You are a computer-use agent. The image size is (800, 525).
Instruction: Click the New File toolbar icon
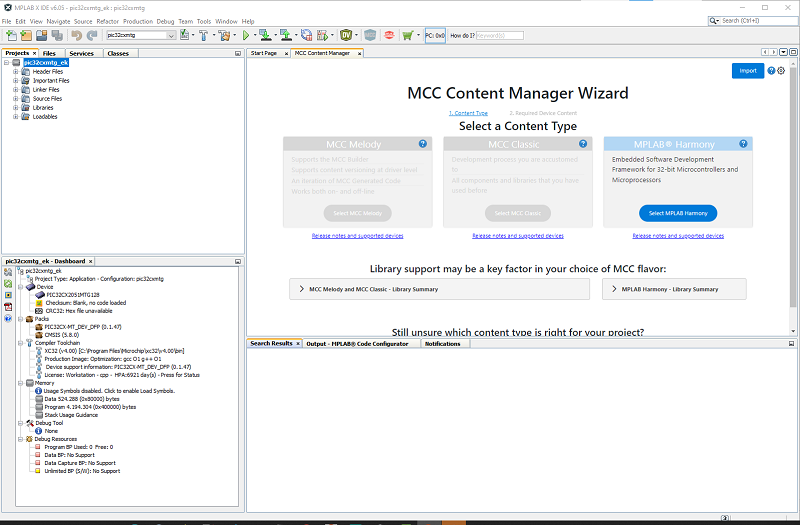click(11, 35)
